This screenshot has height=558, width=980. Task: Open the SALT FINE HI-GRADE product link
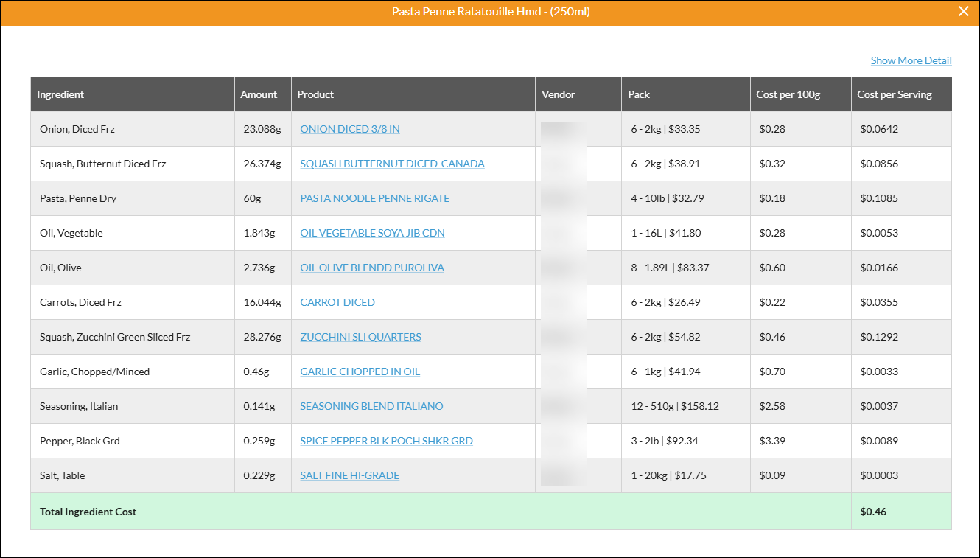(x=349, y=475)
